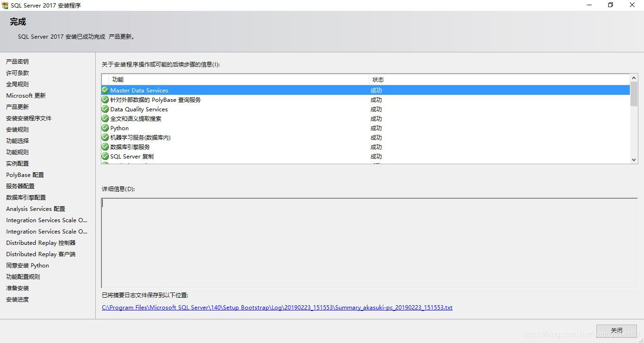The width and height of the screenshot is (644, 343).
Task: Click the 实例配置 step in sidebar
Action: coord(17,164)
